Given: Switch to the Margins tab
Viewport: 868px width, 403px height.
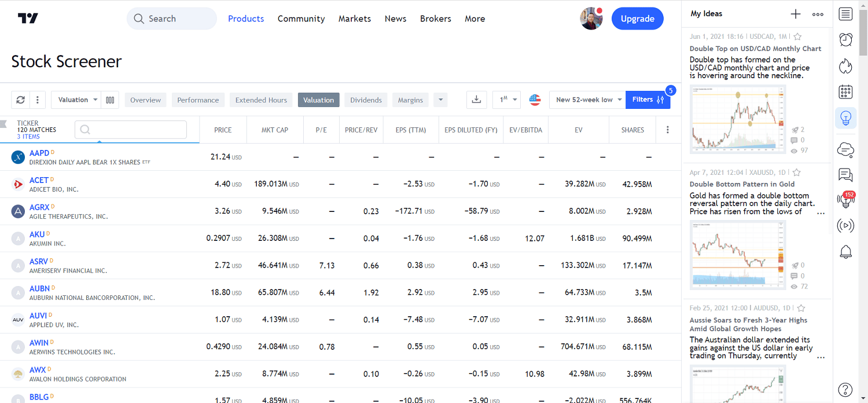Looking at the screenshot, I should pyautogui.click(x=410, y=100).
